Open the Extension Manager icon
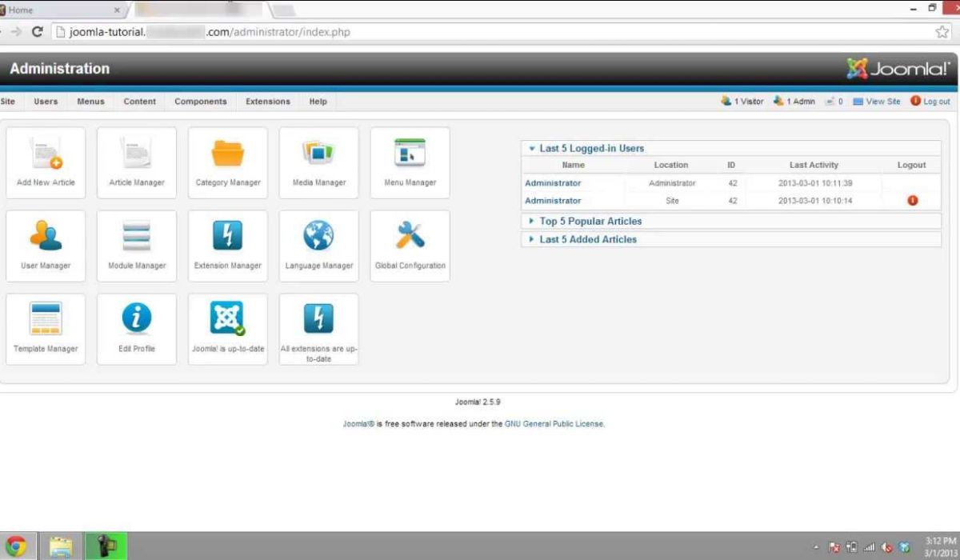960x560 pixels. pyautogui.click(x=228, y=246)
